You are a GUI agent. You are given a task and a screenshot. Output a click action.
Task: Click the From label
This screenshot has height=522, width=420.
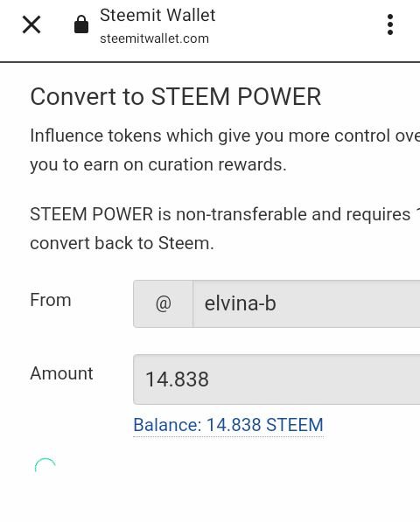point(51,300)
